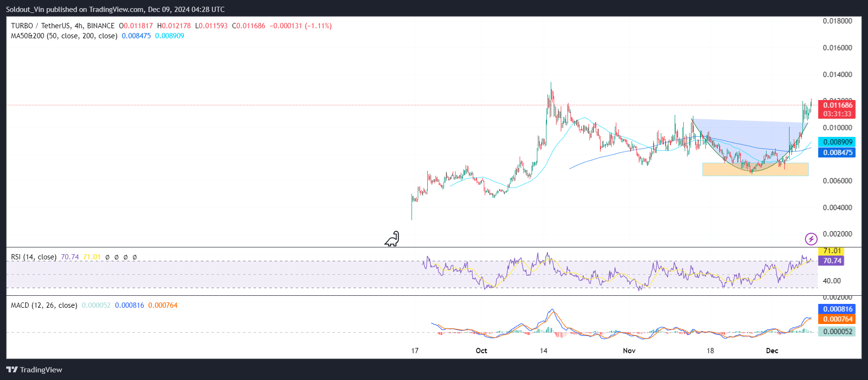Click the yellow 71.01 RSI axis label

(x=831, y=251)
